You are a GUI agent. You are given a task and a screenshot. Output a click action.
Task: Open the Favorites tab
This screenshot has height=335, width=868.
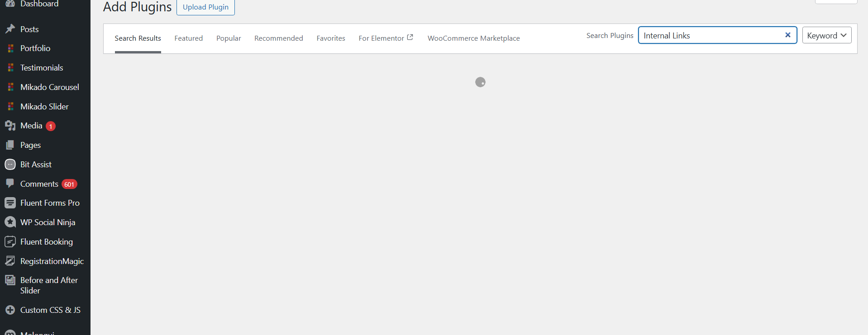(331, 38)
